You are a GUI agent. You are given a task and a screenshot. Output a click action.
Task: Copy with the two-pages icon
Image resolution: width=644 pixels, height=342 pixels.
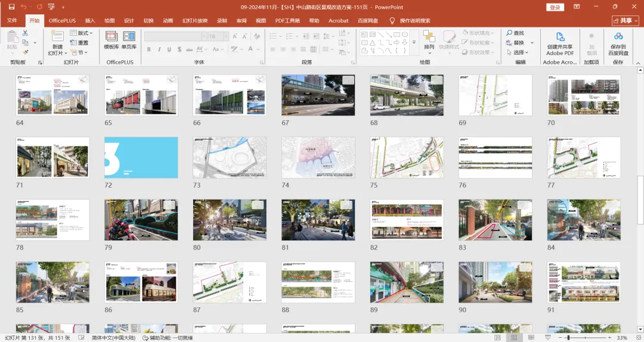click(x=25, y=43)
